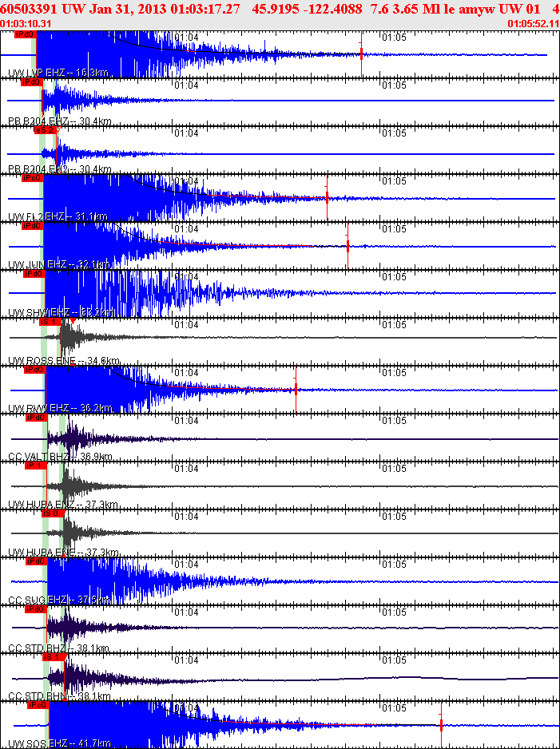Select the iPc0 pick flag on UW FL2 EHZ

point(33,178)
